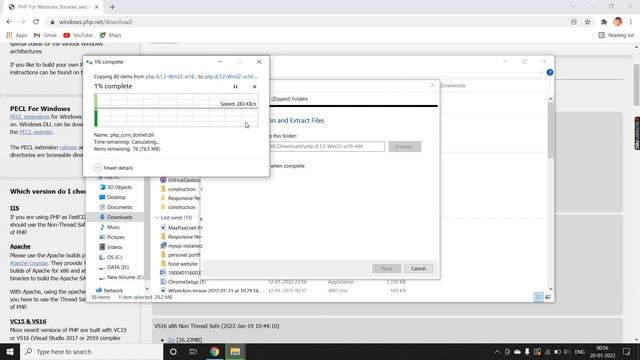Collapse the Fewer details expander
Viewport: 640px width, 360px height.
point(113,168)
